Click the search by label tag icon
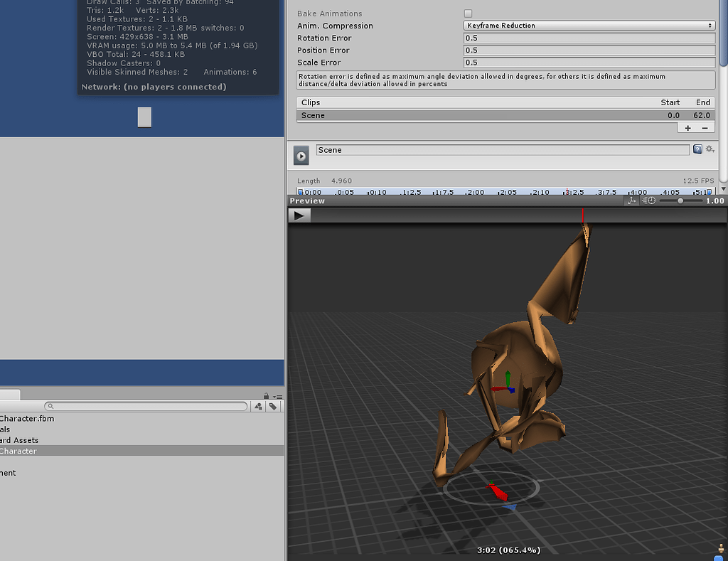Viewport: 728px width, 561px height. point(273,406)
